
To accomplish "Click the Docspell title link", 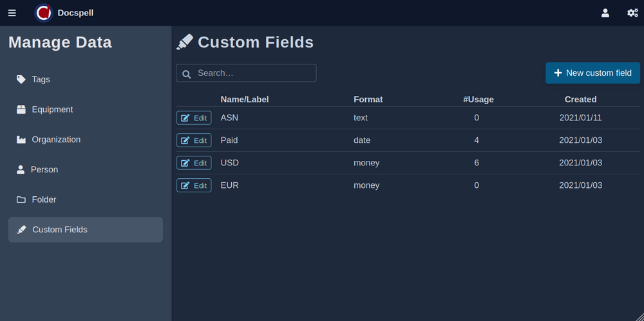I will [75, 13].
